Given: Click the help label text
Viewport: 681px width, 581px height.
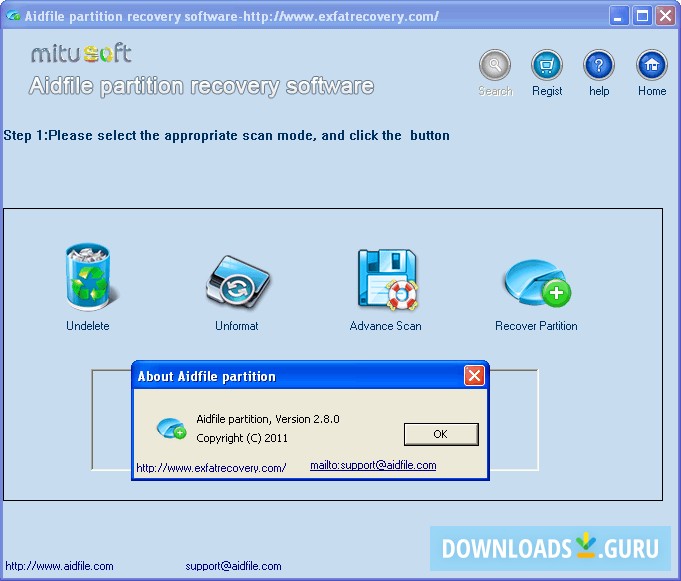Looking at the screenshot, I should [599, 91].
